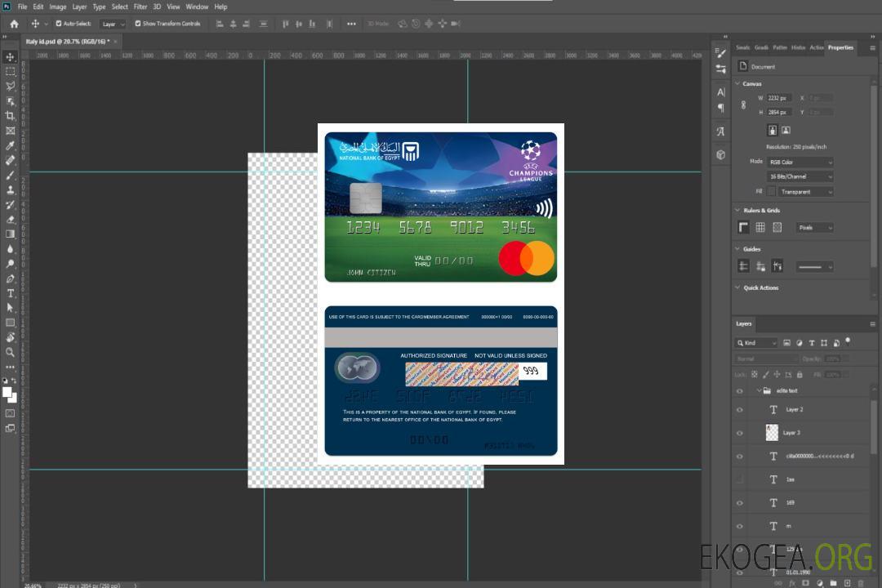
Task: Open the 3D panel cube icon
Action: pyautogui.click(x=721, y=154)
